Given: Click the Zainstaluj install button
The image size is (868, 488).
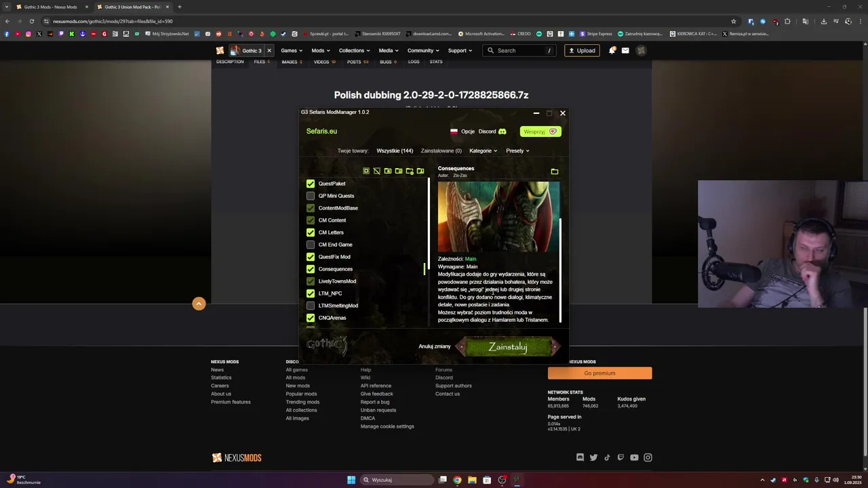Looking at the screenshot, I should pyautogui.click(x=508, y=346).
